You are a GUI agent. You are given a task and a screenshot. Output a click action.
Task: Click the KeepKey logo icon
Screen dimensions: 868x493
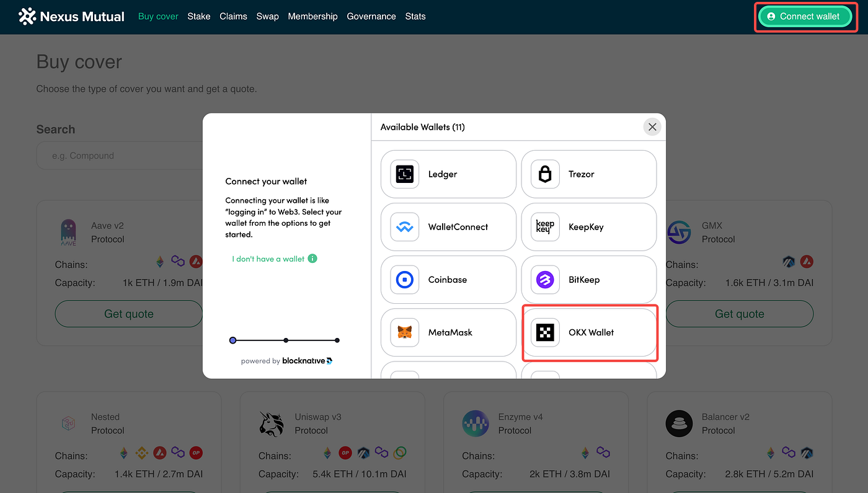[545, 227]
